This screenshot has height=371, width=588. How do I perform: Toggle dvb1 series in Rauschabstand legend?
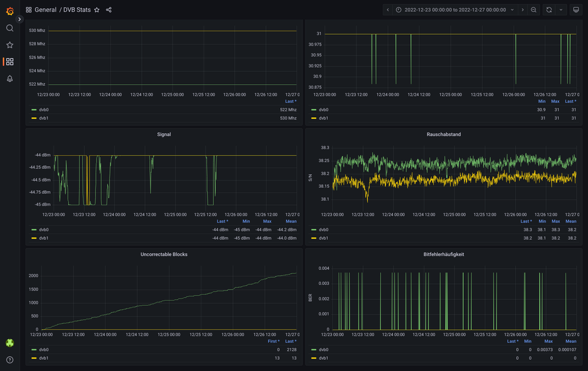pos(323,238)
